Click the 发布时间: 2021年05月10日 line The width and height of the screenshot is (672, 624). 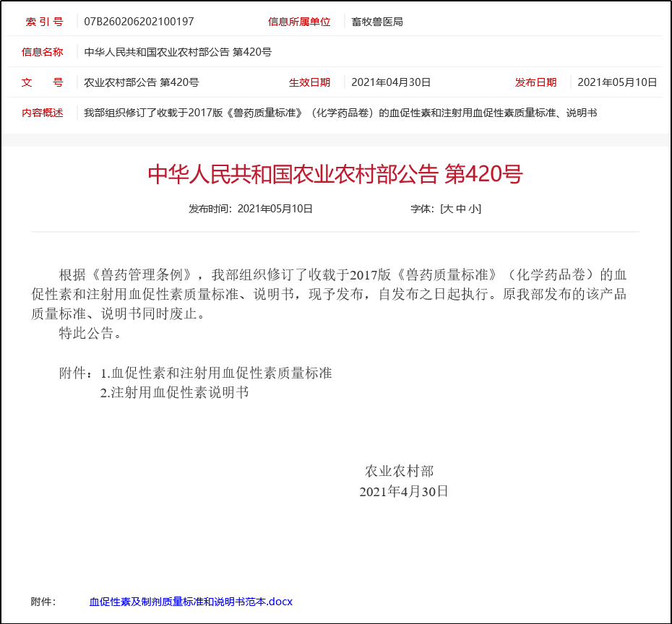click(250, 209)
